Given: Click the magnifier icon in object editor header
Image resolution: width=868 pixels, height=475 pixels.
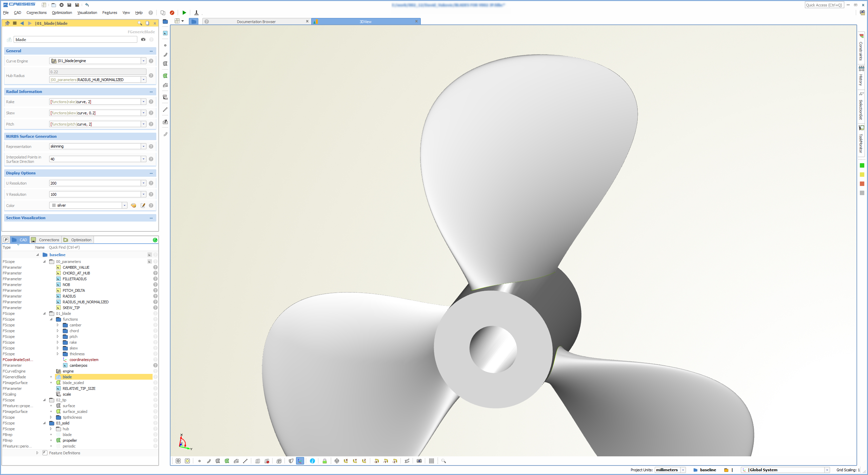Looking at the screenshot, I should pos(140,23).
